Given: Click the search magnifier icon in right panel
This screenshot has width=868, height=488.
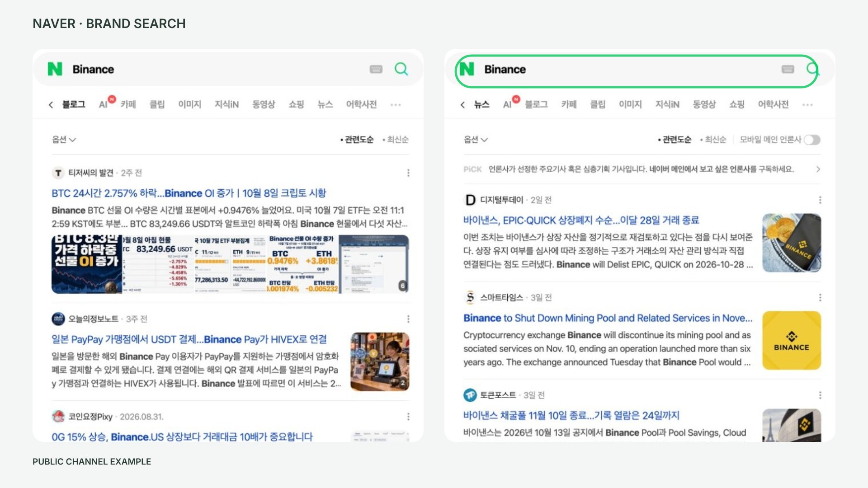Looking at the screenshot, I should [813, 69].
